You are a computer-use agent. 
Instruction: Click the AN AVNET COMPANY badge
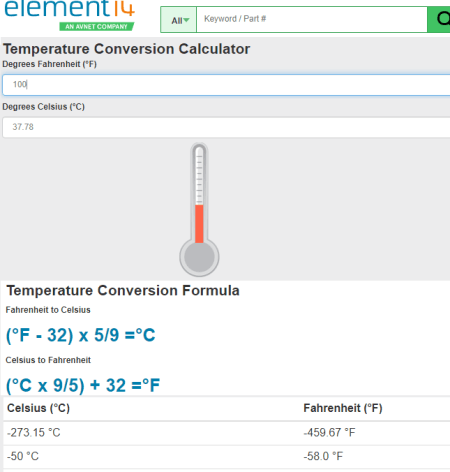97,27
